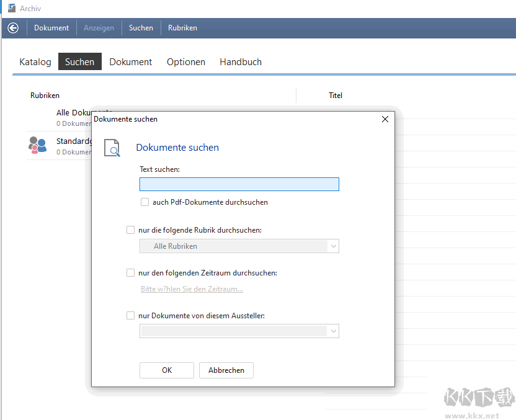Enable nur Dokumente von diesem Aussteller
This screenshot has width=516, height=420.
pyautogui.click(x=130, y=316)
